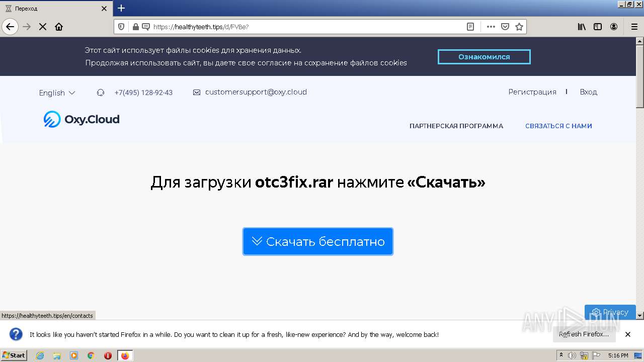Launch Chrome from taskbar

tap(91, 355)
